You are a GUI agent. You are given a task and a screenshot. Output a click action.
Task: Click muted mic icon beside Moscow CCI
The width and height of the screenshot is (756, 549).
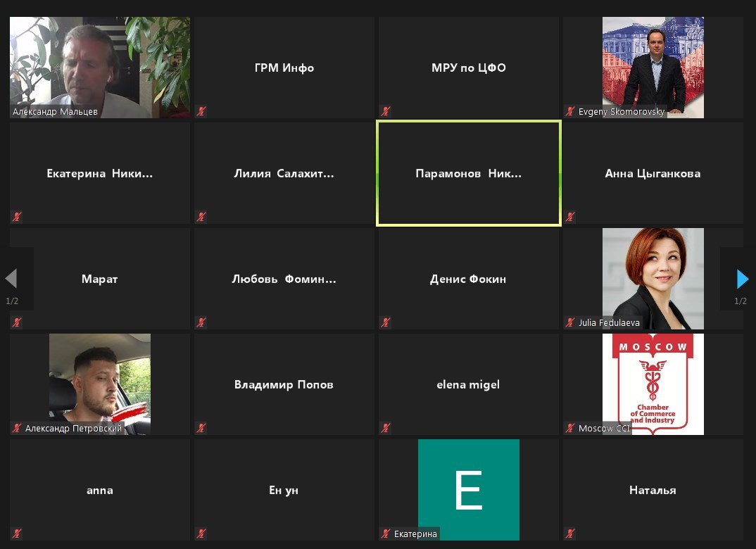(570, 428)
